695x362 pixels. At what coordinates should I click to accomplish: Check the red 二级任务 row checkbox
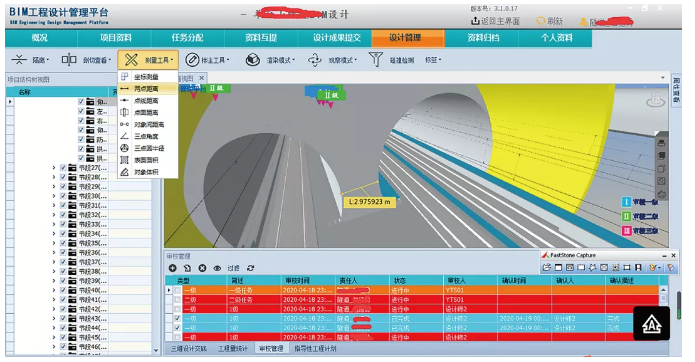pos(177,300)
